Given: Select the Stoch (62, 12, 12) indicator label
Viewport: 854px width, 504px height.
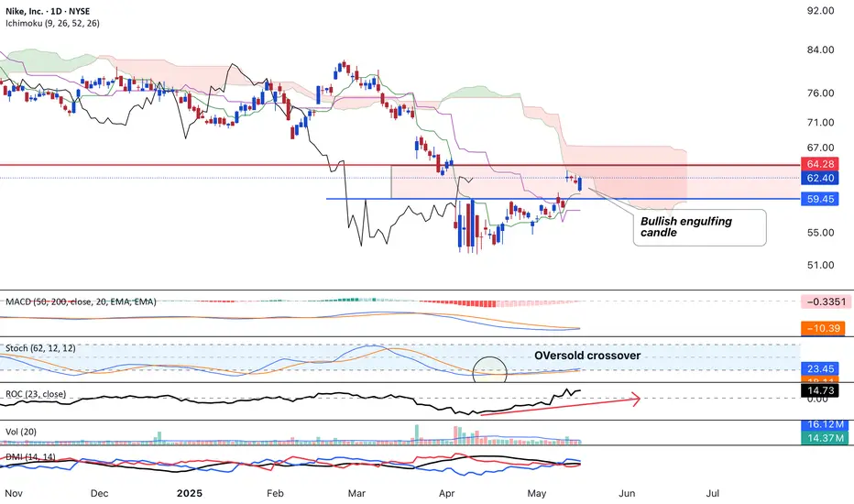Looking at the screenshot, I should click(x=40, y=347).
